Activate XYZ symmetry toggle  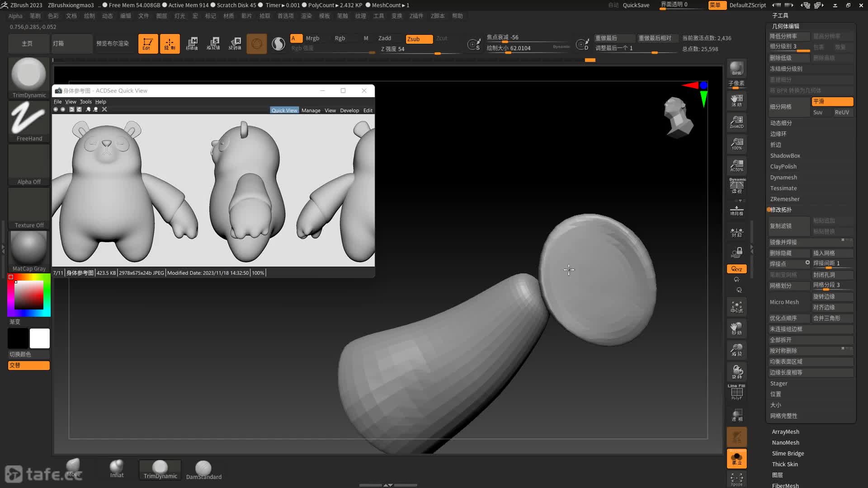coord(736,269)
